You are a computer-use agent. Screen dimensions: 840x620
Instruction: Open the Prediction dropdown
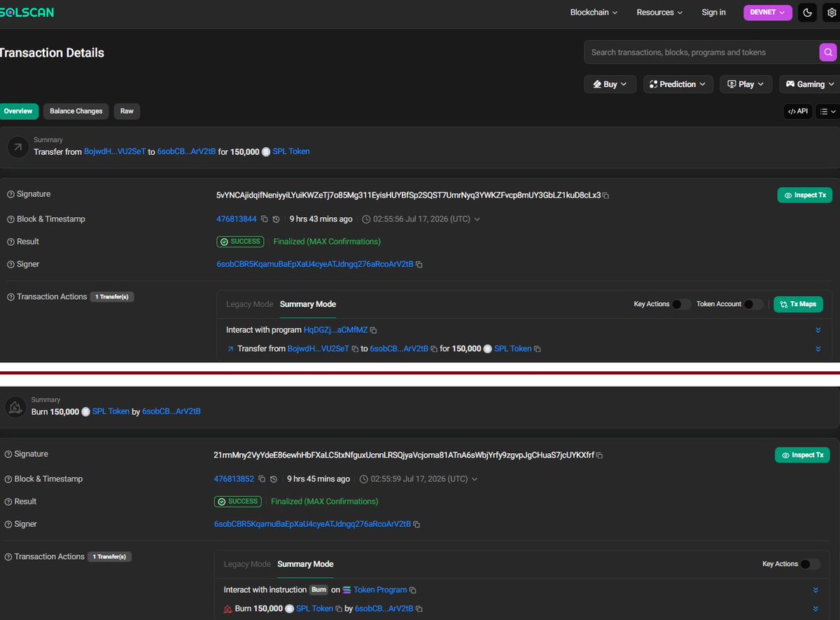tap(678, 84)
